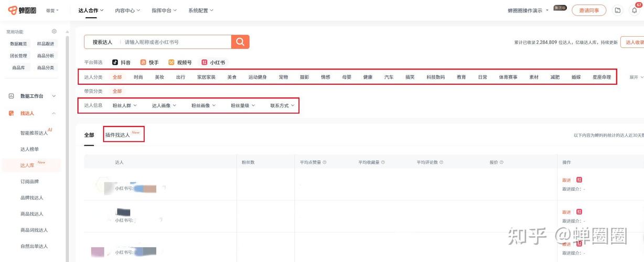The height and width of the screenshot is (262, 644).
Task: Open the 粉丝人群 dropdown filter
Action: click(124, 105)
